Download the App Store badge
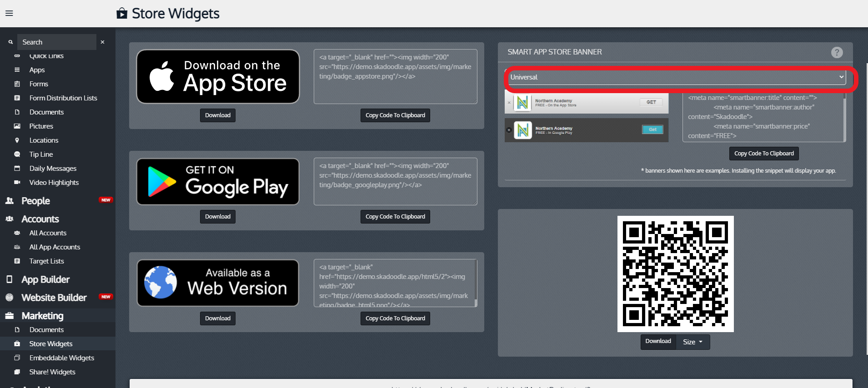This screenshot has height=388, width=868. pos(218,115)
